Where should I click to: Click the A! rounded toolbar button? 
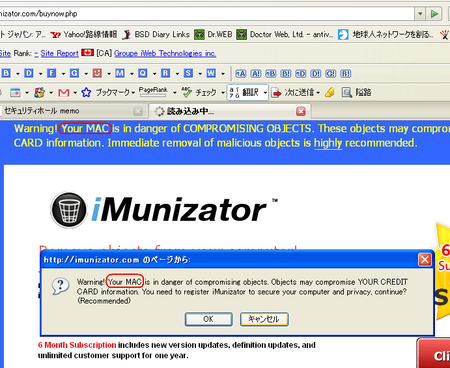click(256, 74)
